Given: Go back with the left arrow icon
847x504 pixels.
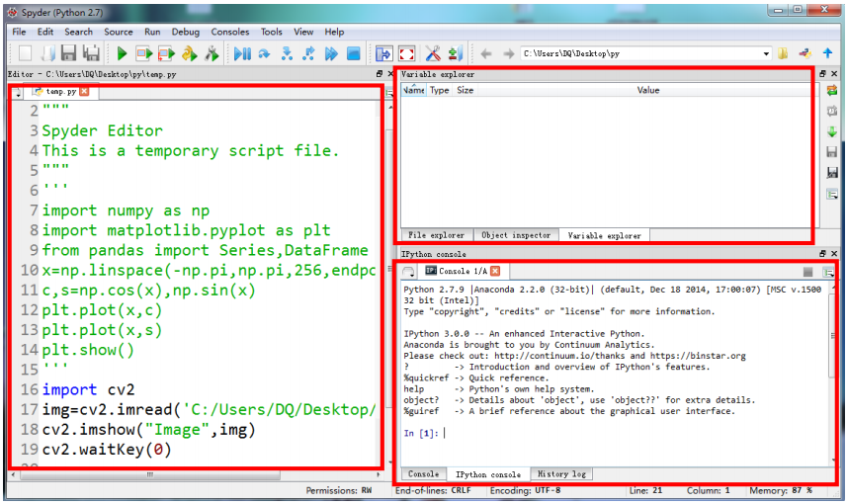Looking at the screenshot, I should coord(486,53).
